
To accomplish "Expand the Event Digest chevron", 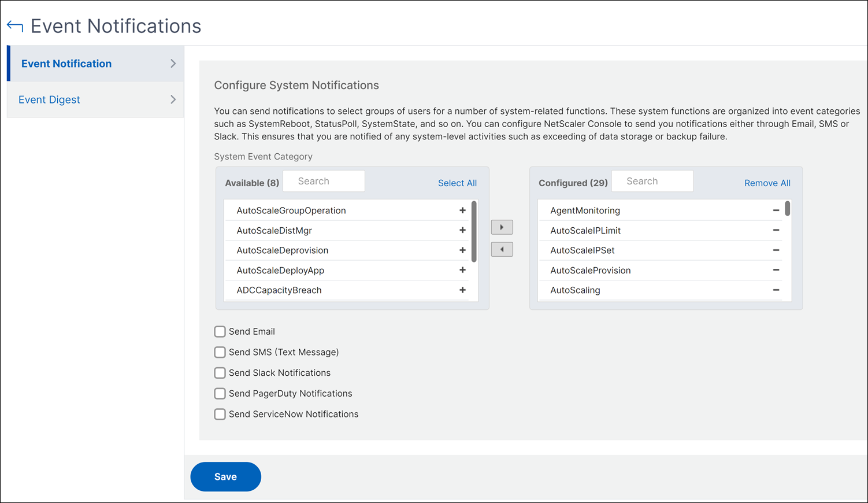I will [173, 99].
